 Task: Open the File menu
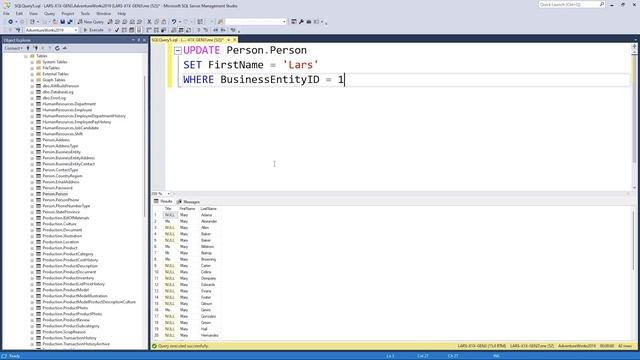point(6,13)
